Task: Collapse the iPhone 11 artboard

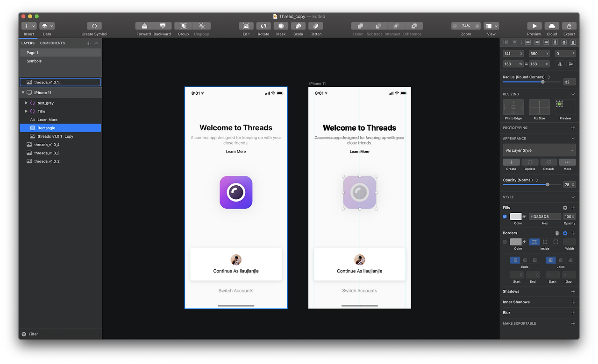Action: pos(23,93)
